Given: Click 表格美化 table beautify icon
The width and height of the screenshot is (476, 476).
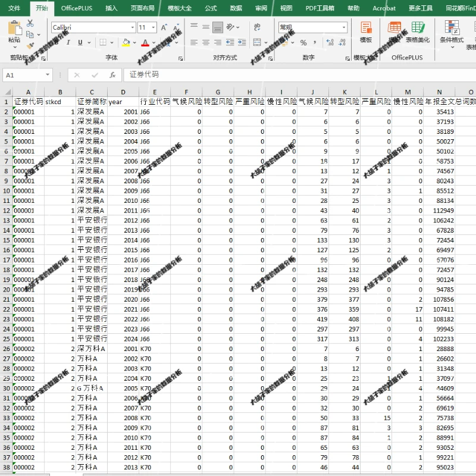Looking at the screenshot, I should [418, 32].
